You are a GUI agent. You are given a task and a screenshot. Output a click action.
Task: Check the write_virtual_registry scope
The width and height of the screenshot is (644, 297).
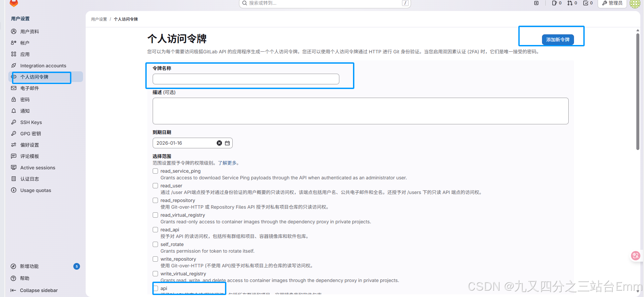click(x=155, y=274)
